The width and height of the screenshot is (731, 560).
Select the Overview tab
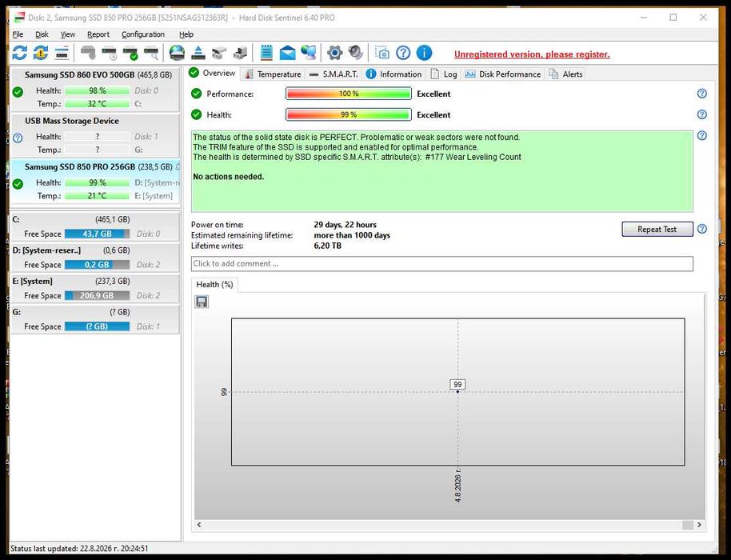point(212,74)
